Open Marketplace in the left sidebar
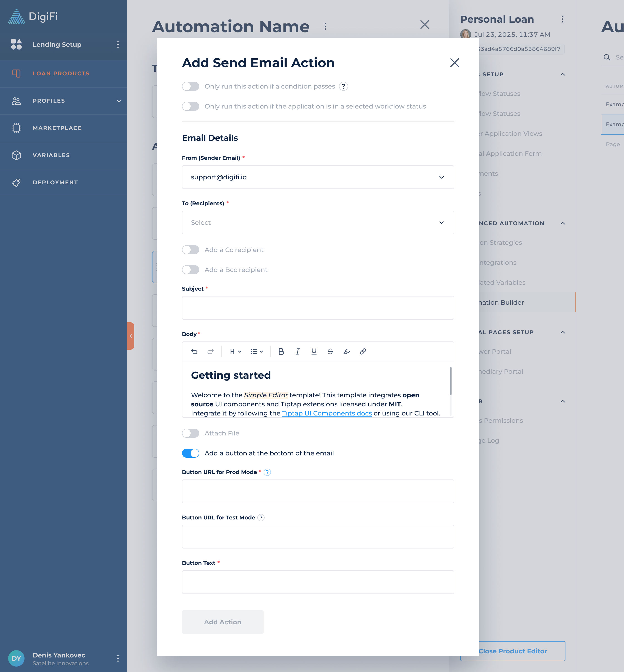Image resolution: width=624 pixels, height=672 pixels. 57,128
